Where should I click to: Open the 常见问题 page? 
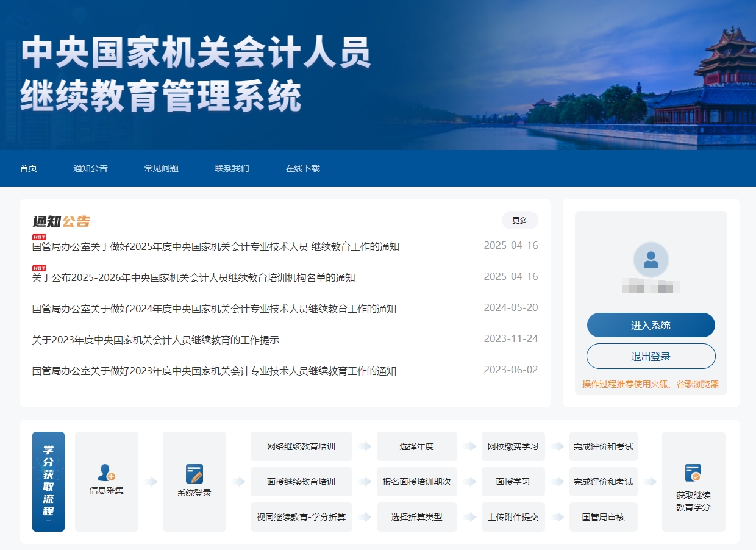click(x=162, y=168)
